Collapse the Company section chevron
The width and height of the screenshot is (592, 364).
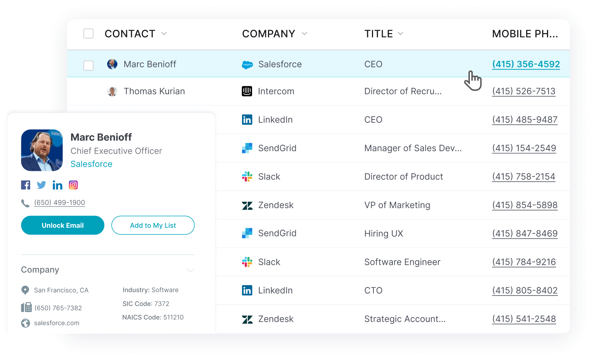tap(190, 271)
